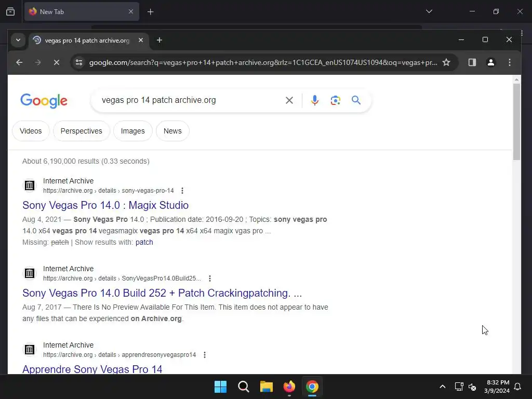Show results with patch link
This screenshot has height=399, width=532.
(x=144, y=242)
